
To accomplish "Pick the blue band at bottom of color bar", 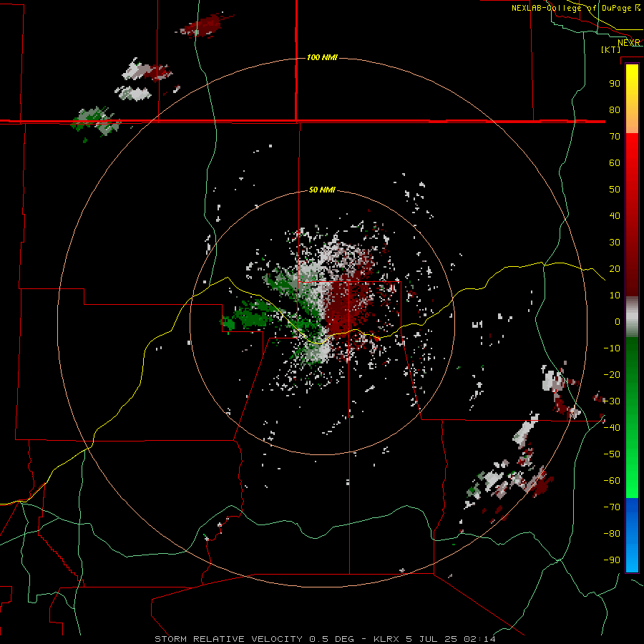I will [x=632, y=535].
